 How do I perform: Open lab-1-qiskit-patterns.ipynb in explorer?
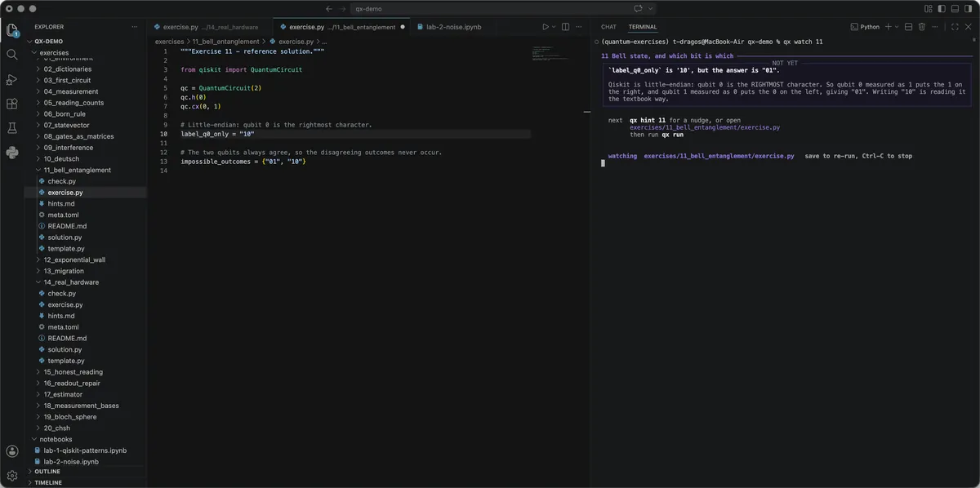tap(85, 450)
